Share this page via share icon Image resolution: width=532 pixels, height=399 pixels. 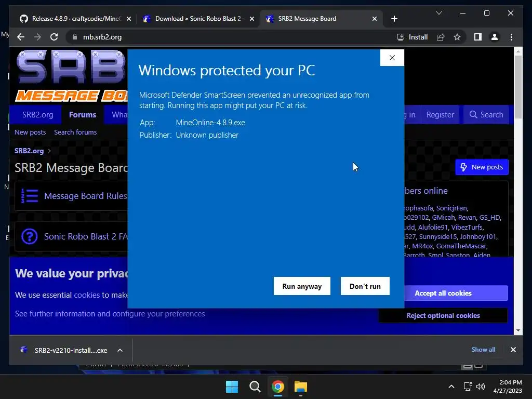click(x=441, y=37)
